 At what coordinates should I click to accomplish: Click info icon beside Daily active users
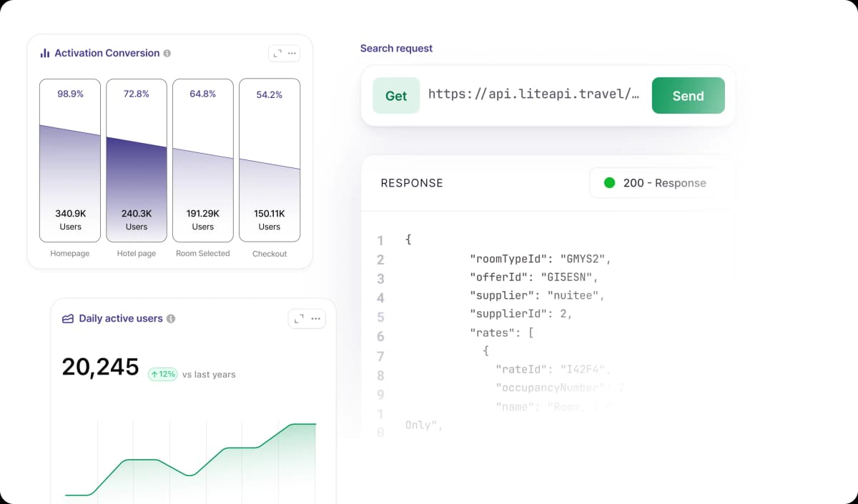(x=171, y=319)
